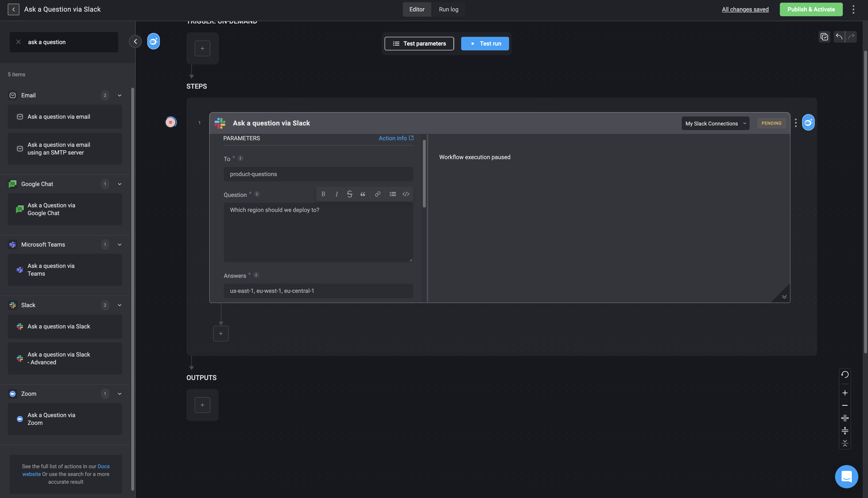Click the parameters panel scrollbar
Screen dimensions: 868x498
(x=424, y=173)
